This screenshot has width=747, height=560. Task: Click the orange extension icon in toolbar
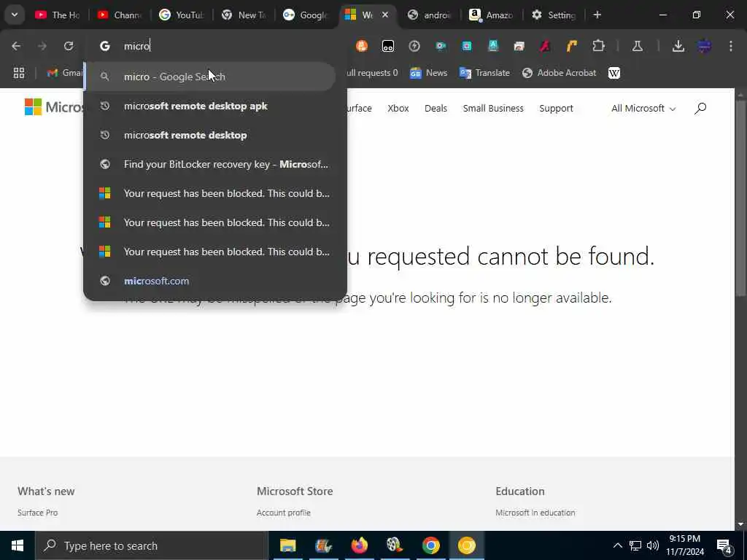[x=362, y=46]
